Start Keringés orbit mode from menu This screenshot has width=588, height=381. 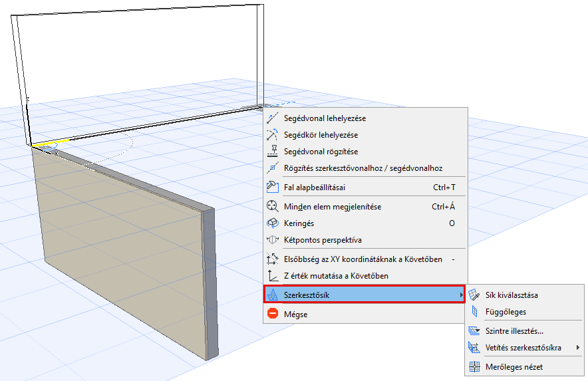pyautogui.click(x=366, y=223)
